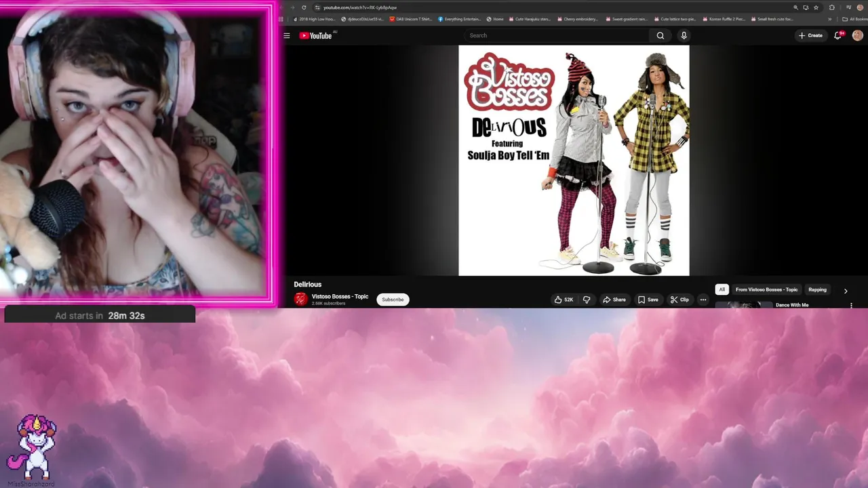Like the video with 52K thumbs up
Image resolution: width=868 pixels, height=488 pixels.
[564, 300]
